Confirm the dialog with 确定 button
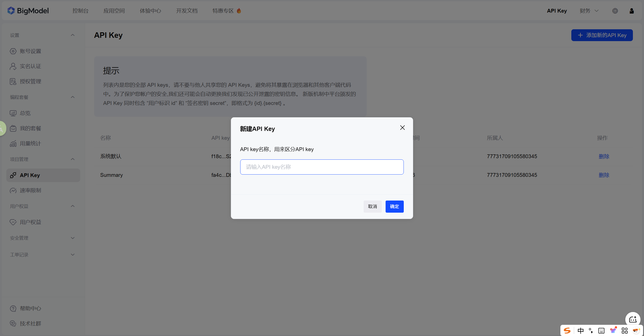The width and height of the screenshot is (644, 336). click(x=394, y=206)
